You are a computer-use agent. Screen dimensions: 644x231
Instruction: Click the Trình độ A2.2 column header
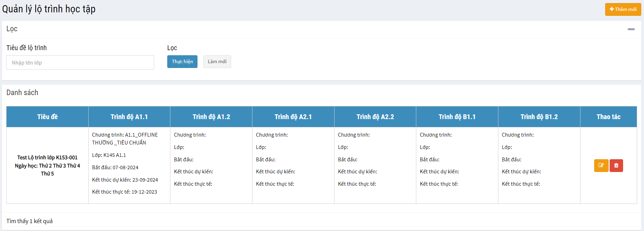[x=375, y=117]
